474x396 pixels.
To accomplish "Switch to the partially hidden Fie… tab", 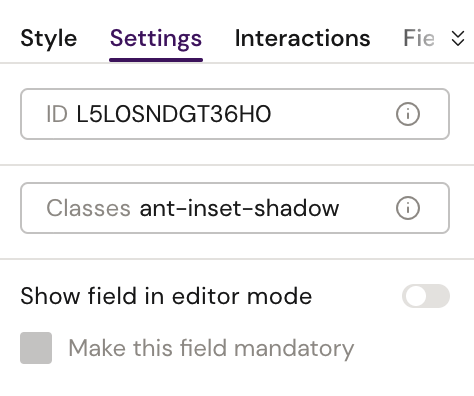I will (x=419, y=38).
